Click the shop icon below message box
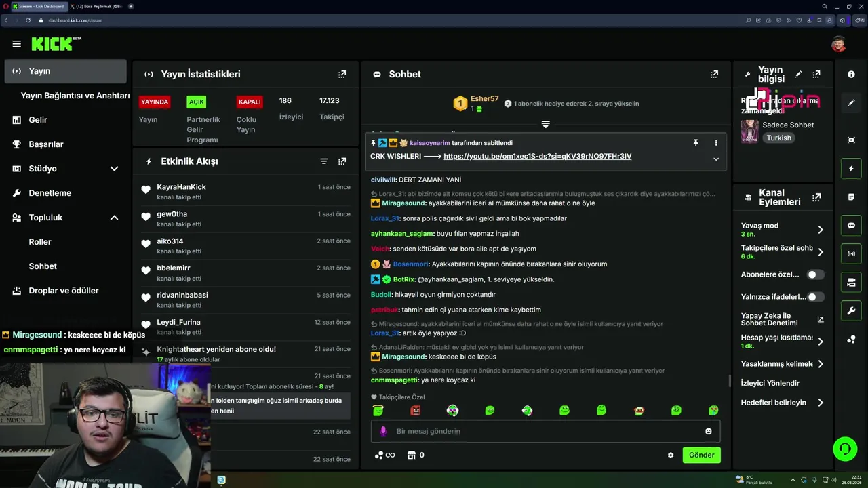The image size is (868, 488). click(410, 455)
